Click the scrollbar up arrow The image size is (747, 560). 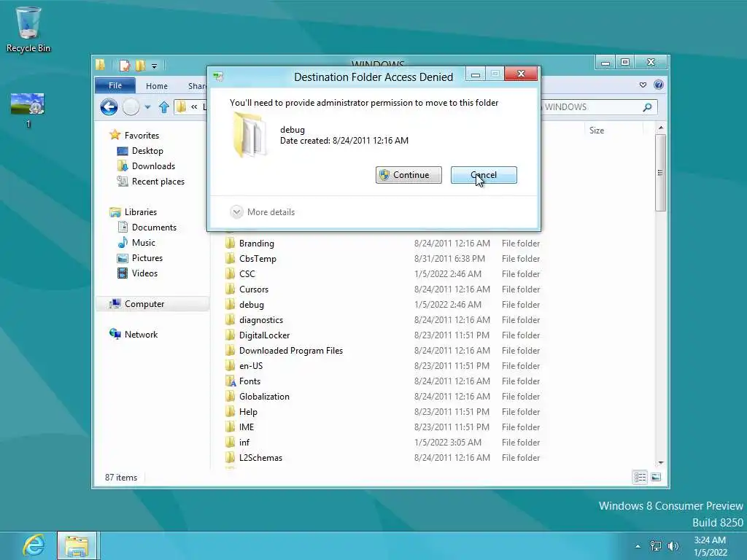[x=660, y=128]
